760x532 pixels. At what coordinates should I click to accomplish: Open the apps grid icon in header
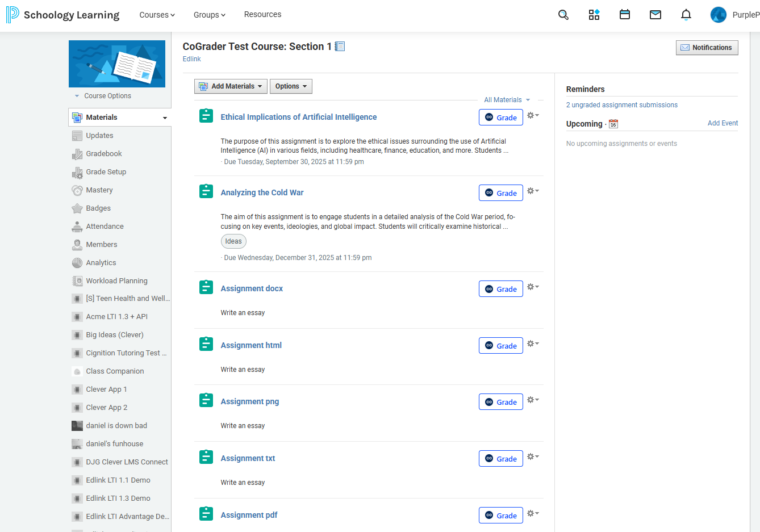tap(594, 15)
